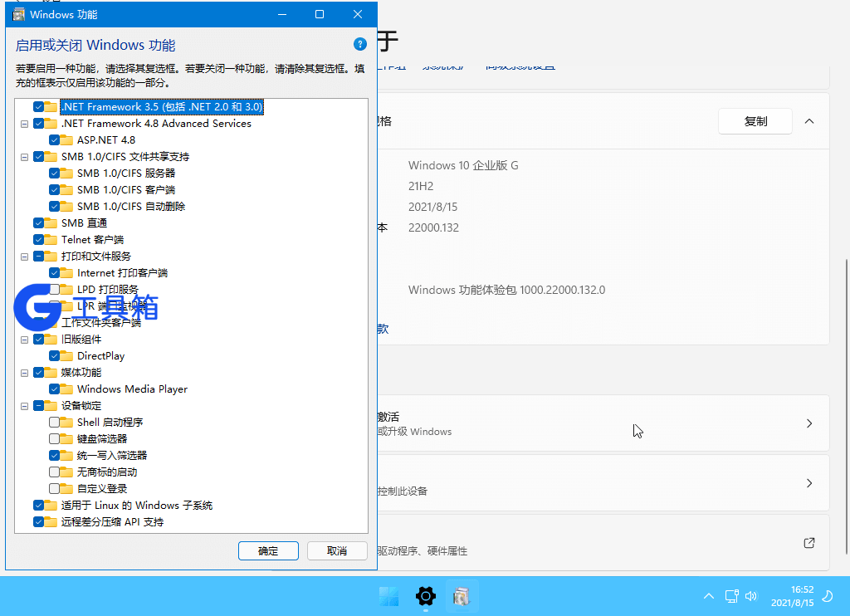Open the network tray icon
The width and height of the screenshot is (850, 616).
[732, 596]
